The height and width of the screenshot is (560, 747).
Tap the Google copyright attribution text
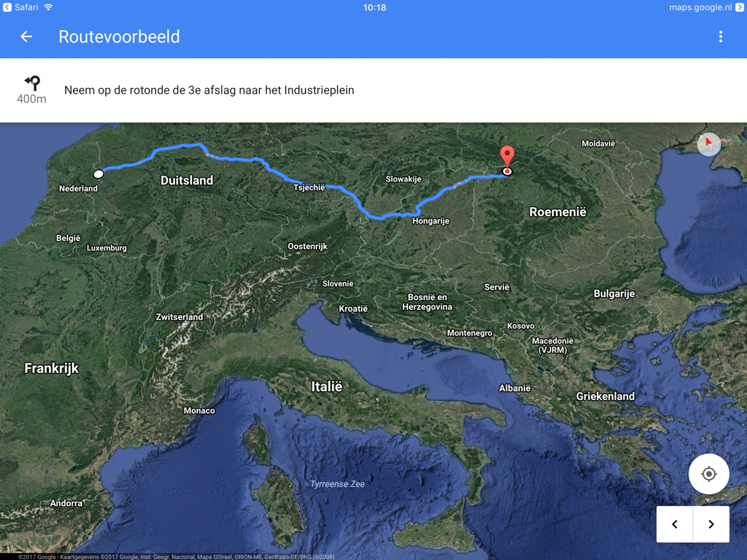click(176, 557)
